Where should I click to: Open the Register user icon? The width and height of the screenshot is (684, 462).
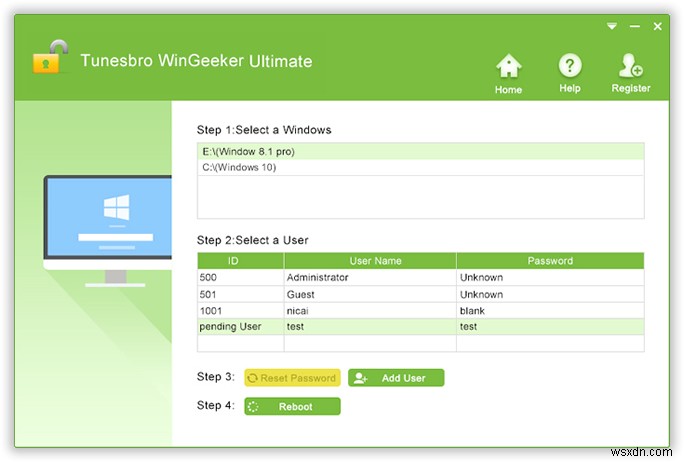(630, 65)
